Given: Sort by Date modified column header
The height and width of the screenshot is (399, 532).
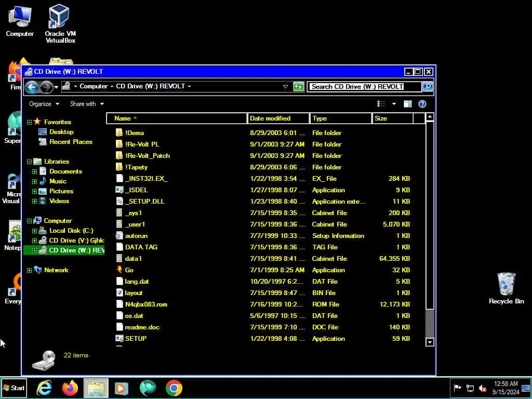Looking at the screenshot, I should pos(278,118).
